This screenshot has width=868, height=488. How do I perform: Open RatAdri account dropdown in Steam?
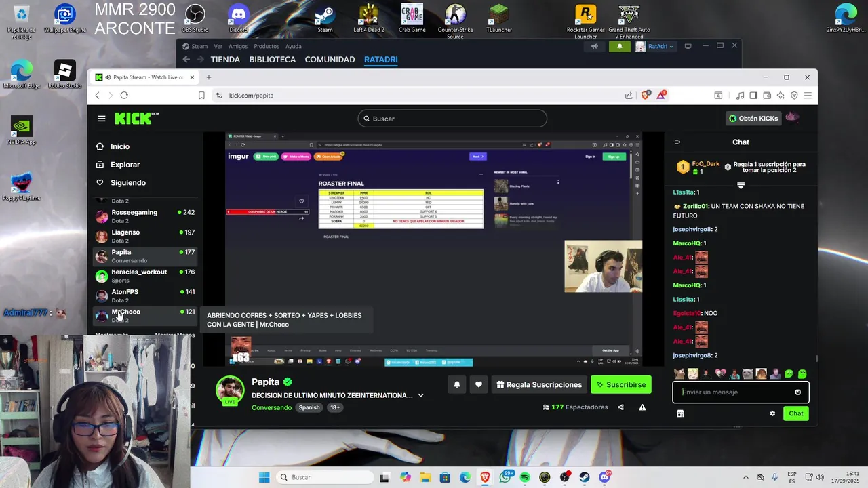[655, 47]
